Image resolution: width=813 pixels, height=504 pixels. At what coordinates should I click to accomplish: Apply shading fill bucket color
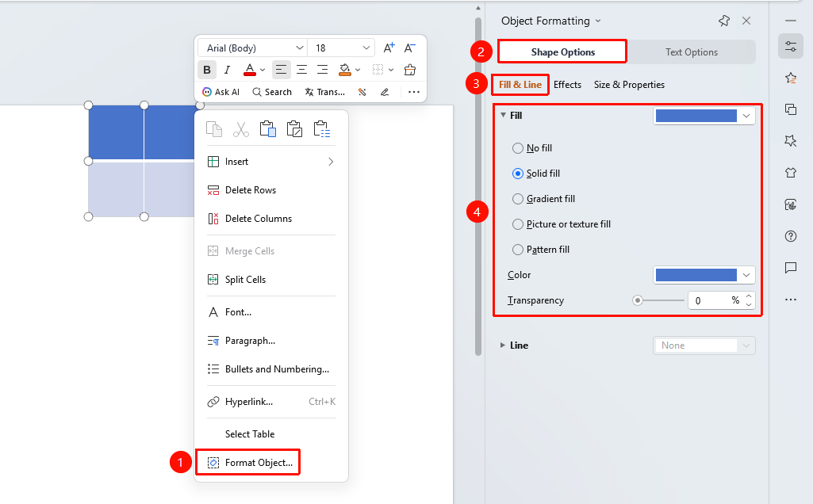click(345, 70)
